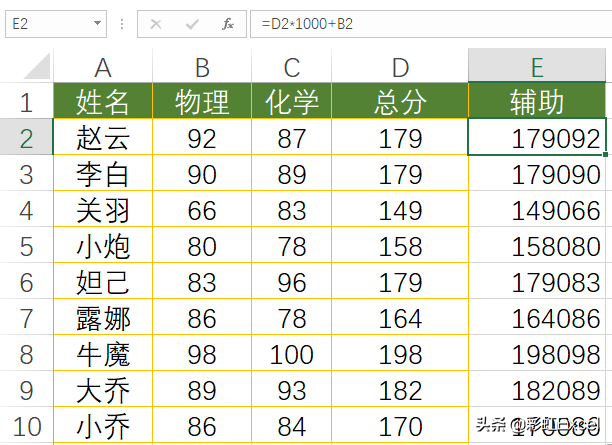Click the 姓名 header cell
The image size is (612, 445).
point(103,101)
